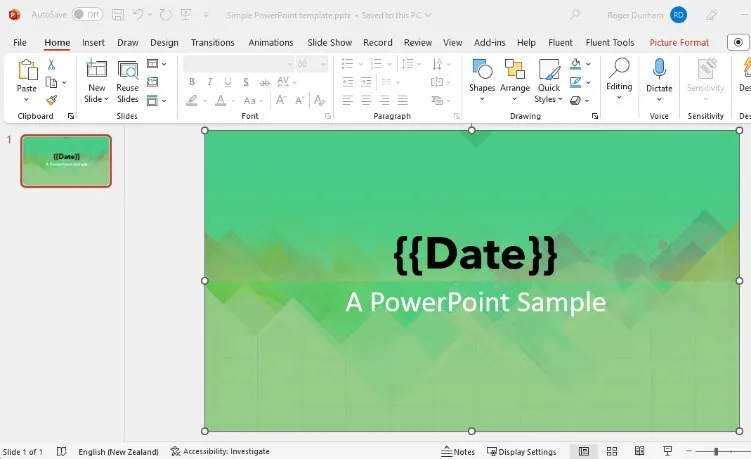
Task: Toggle the Notes pane
Action: (457, 451)
